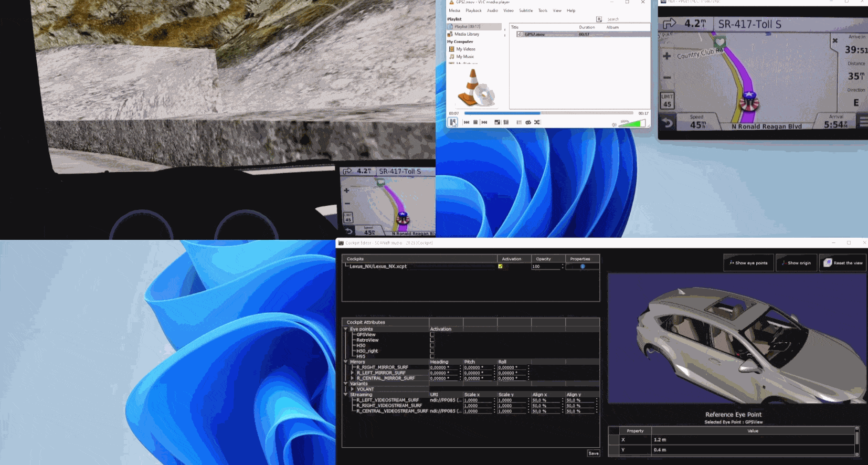Screen dimensions: 868x465
Task: Open VLC extended settings equalizer icon
Action: pyautogui.click(x=506, y=122)
